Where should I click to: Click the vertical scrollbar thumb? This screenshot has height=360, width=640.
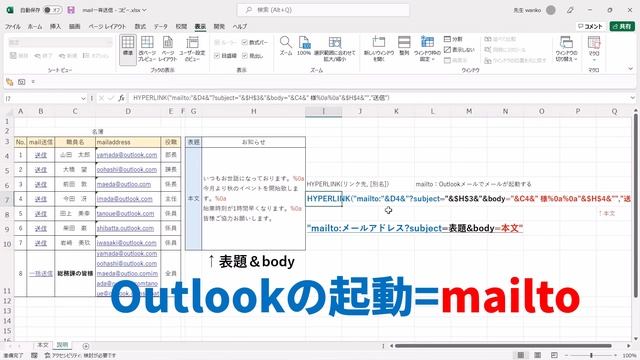coord(636,205)
